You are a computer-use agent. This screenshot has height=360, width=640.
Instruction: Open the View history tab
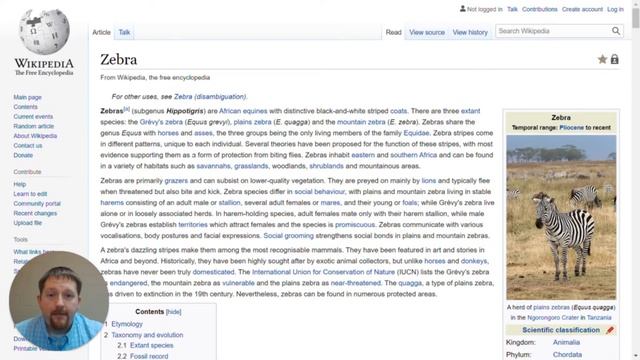pos(470,32)
